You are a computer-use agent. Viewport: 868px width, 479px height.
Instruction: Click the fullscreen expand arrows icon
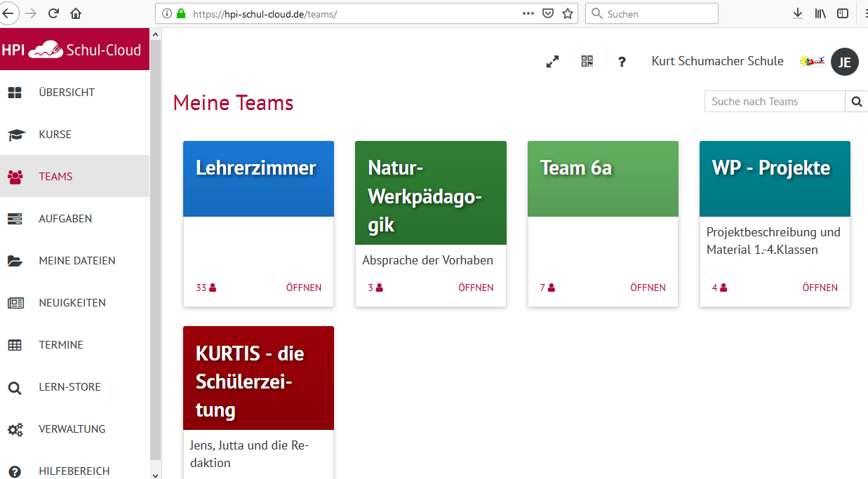(552, 62)
